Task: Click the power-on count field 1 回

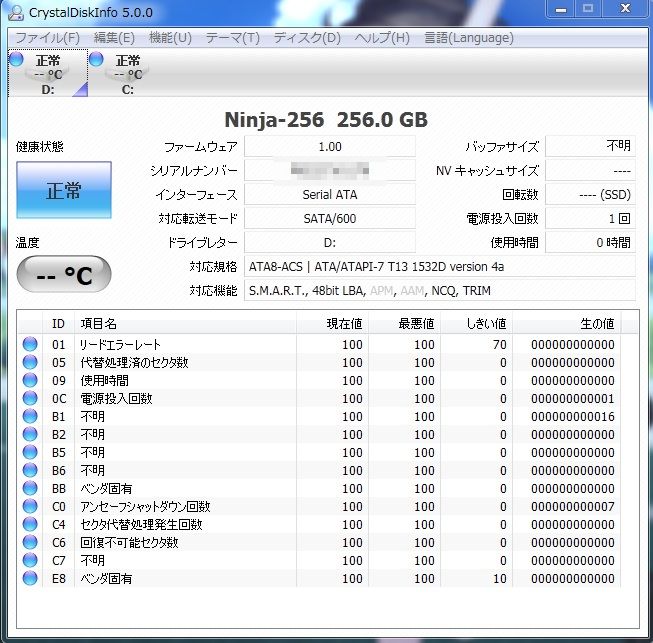Action: (x=591, y=218)
